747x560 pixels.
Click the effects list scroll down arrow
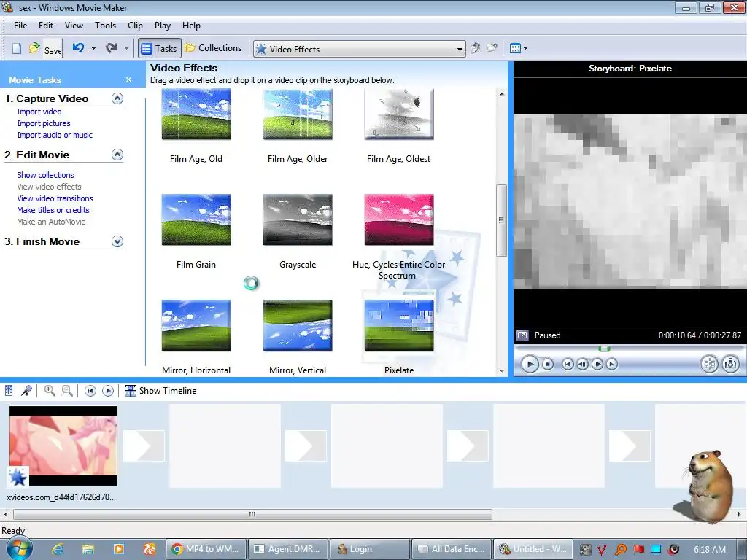coord(502,370)
